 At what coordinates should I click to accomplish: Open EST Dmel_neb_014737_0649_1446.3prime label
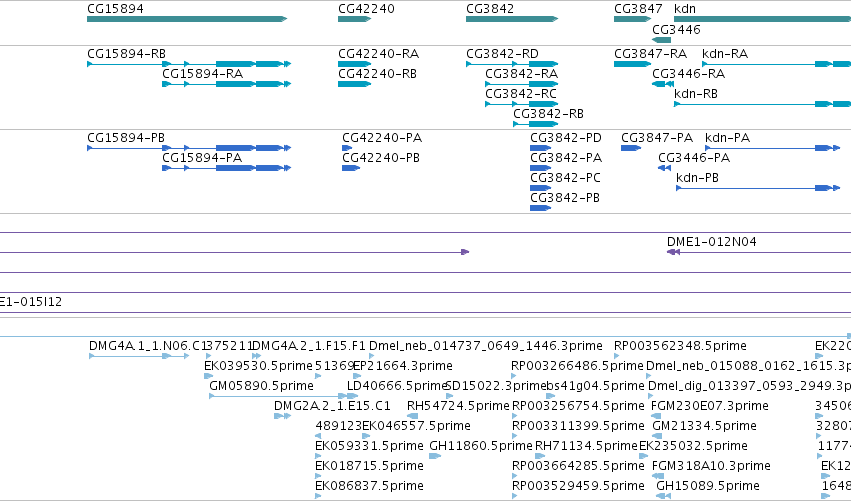[x=486, y=346]
